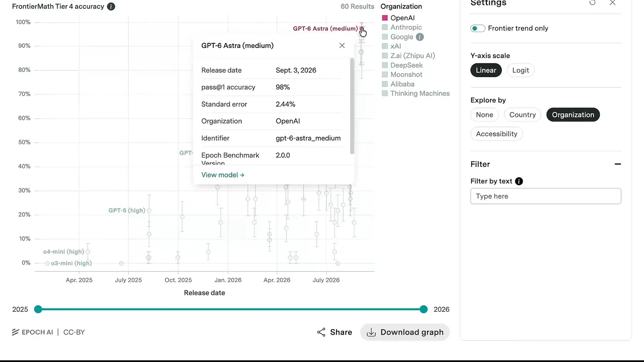Collapse the Filter section with minus icon
The image size is (644, 362).
[x=618, y=164]
